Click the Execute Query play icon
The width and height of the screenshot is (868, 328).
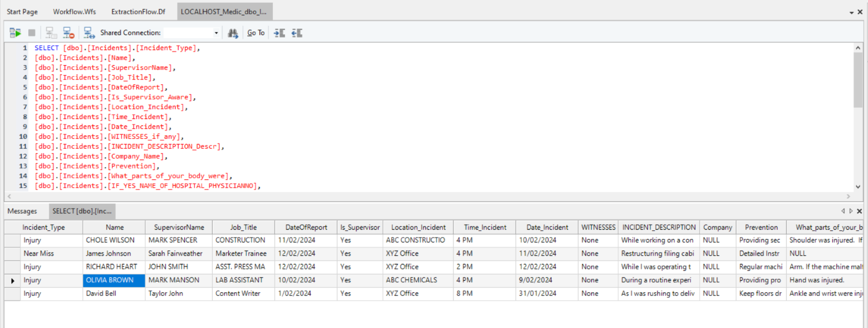pyautogui.click(x=15, y=33)
